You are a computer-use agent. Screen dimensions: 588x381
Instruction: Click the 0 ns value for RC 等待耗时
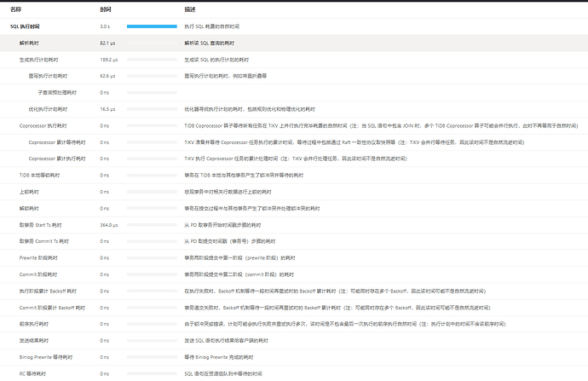click(104, 373)
